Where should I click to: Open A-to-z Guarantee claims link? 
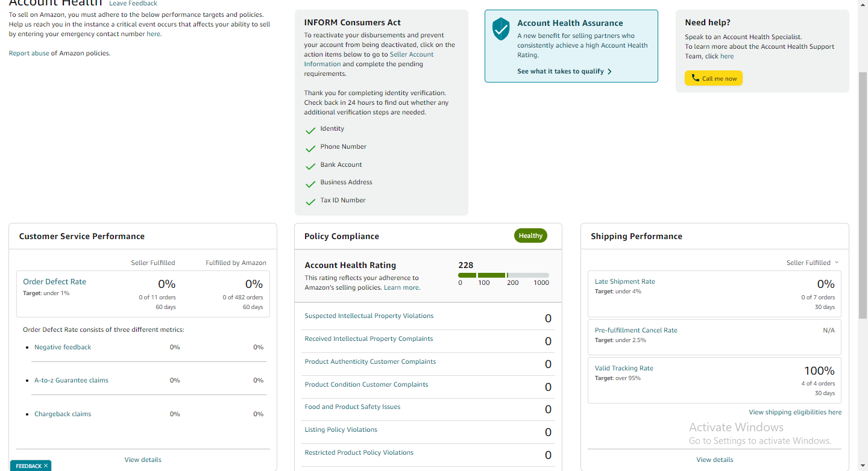tap(71, 381)
